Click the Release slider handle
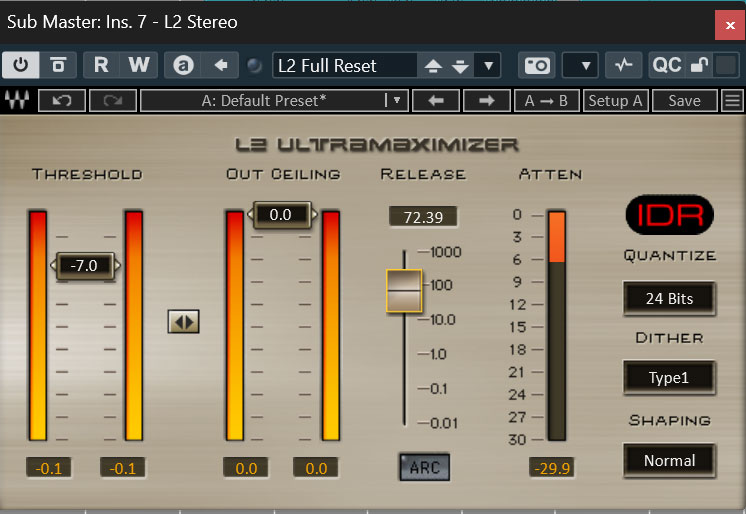746x514 pixels. 405,289
